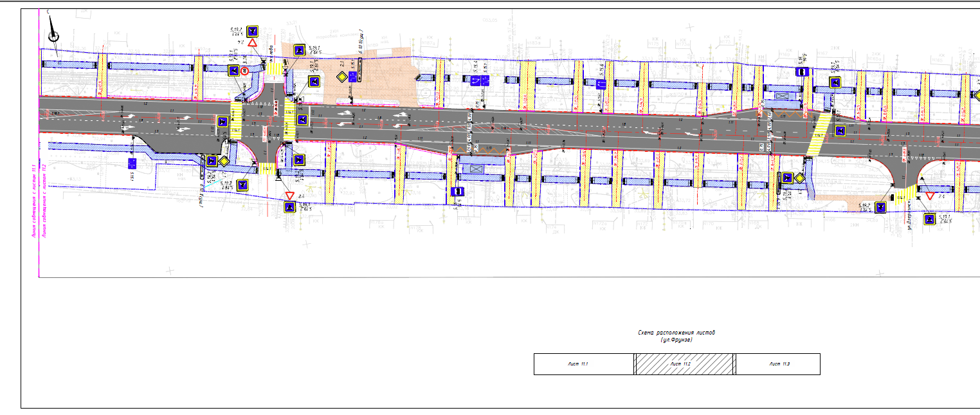Click the Лист 11.1 cell in sheet layout
This screenshot has width=980, height=415.
[585, 364]
